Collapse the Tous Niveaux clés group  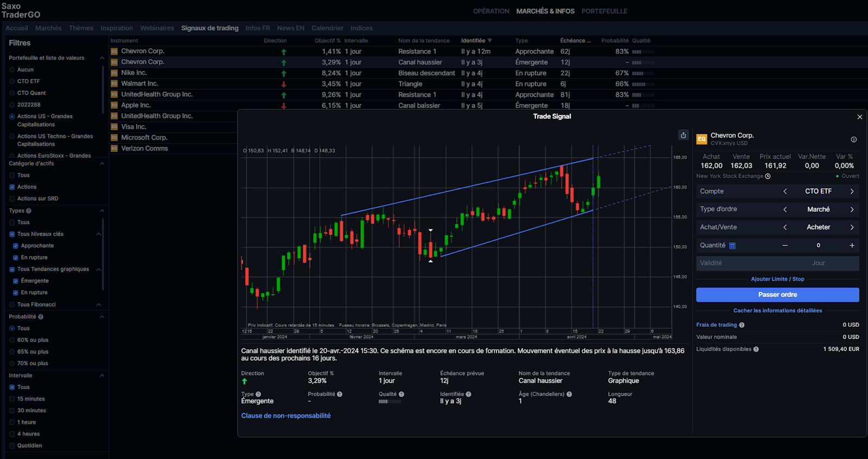click(99, 234)
